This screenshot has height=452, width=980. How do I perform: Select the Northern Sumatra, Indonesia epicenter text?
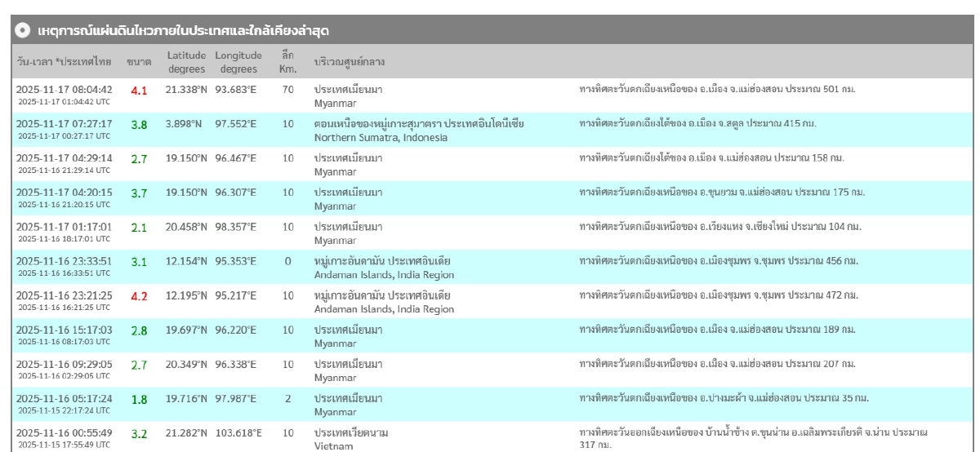pos(381,137)
